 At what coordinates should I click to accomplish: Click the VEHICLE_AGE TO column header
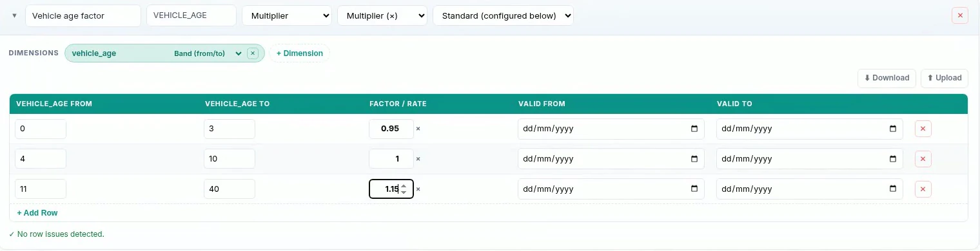(237, 104)
